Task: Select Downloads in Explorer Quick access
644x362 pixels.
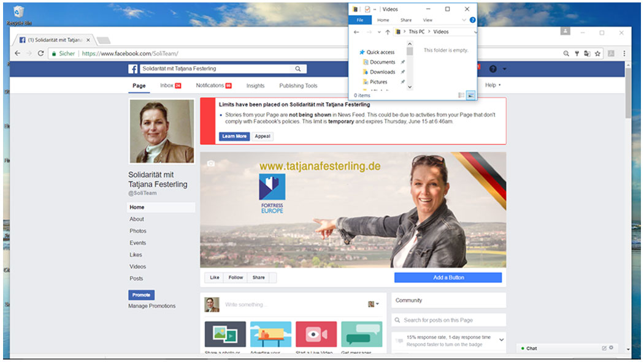Action: 382,72
